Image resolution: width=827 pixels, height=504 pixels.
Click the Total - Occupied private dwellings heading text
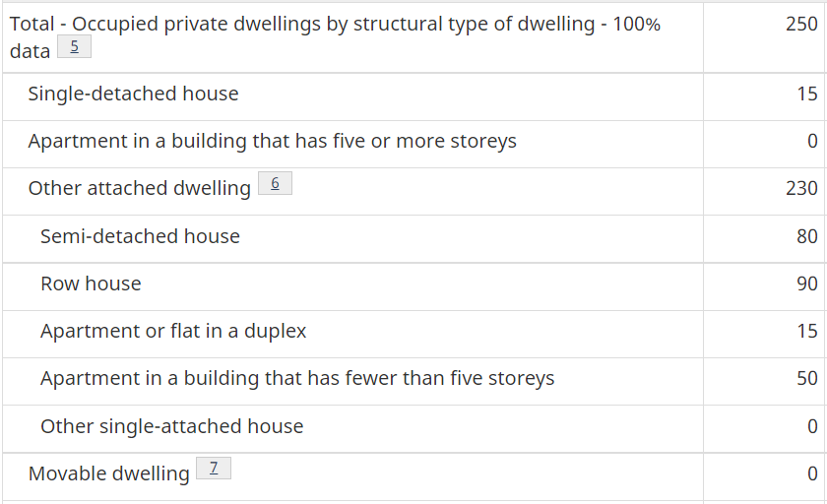pyautogui.click(x=335, y=37)
